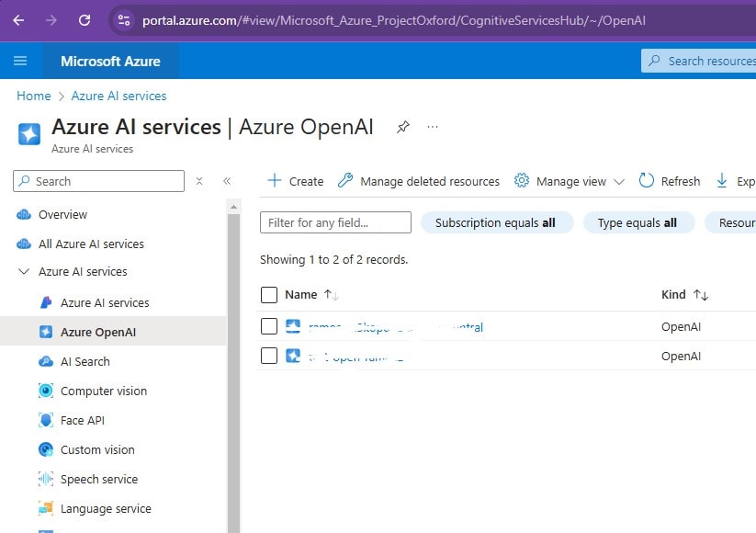Sort by the Kind column
This screenshot has width=756, height=533.
(x=684, y=295)
